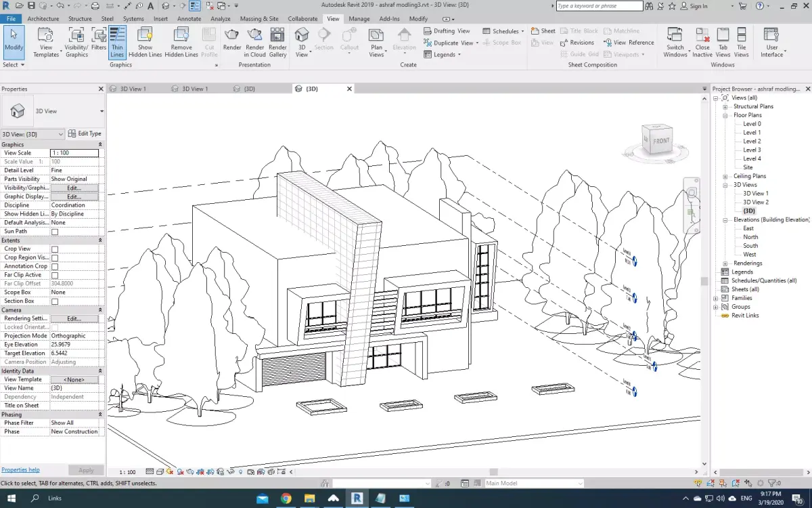The image size is (812, 508).
Task: Click the 3D View house icon
Action: point(302,35)
